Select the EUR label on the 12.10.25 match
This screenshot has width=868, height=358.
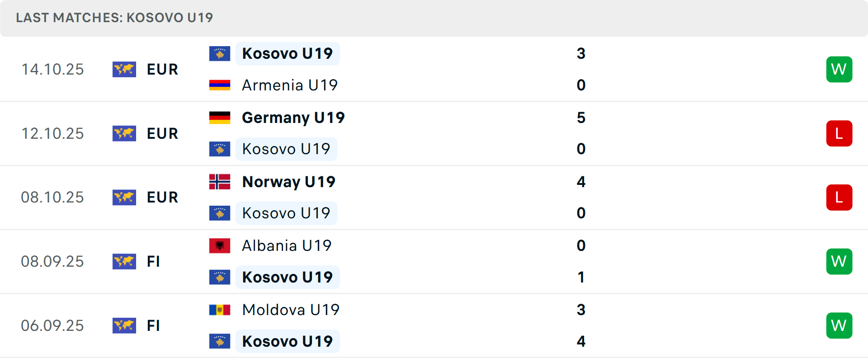162,133
